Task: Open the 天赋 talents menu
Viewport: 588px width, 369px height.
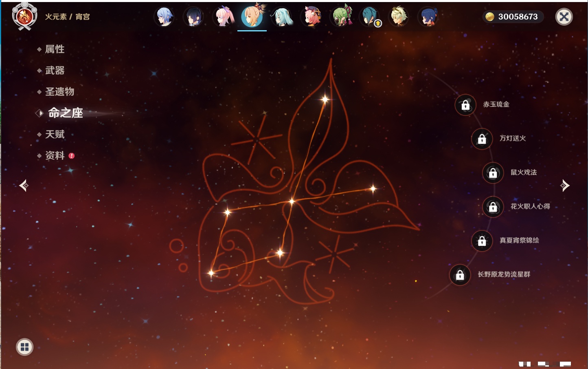Action: (55, 134)
